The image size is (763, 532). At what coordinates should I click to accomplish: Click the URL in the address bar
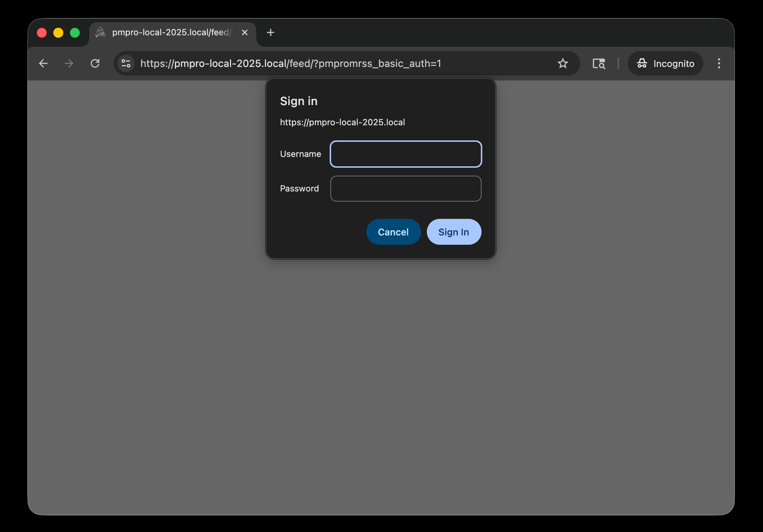(x=291, y=63)
